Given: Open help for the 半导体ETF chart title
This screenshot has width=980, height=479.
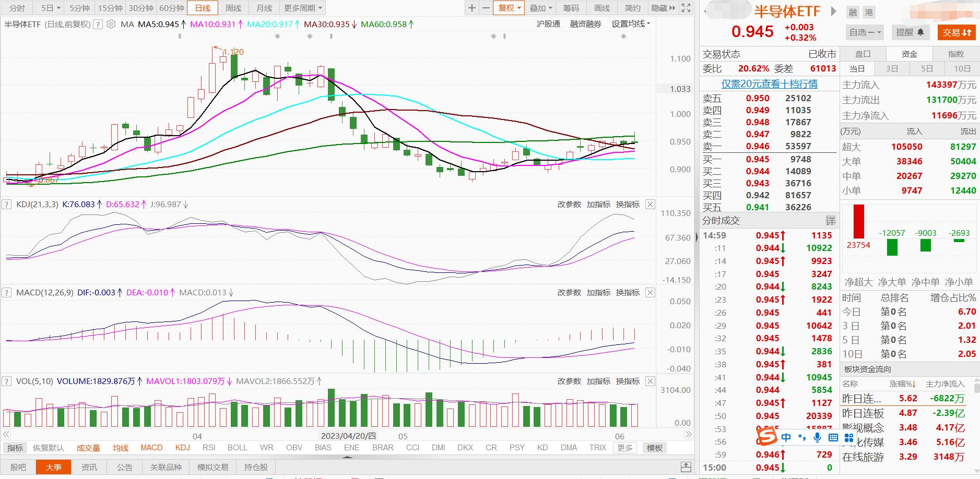Looking at the screenshot, I should [98, 24].
